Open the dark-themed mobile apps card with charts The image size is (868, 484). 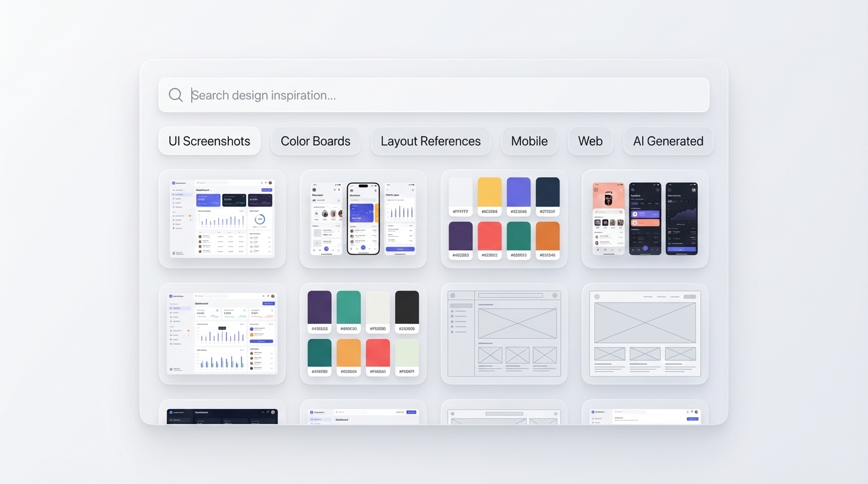tap(644, 217)
